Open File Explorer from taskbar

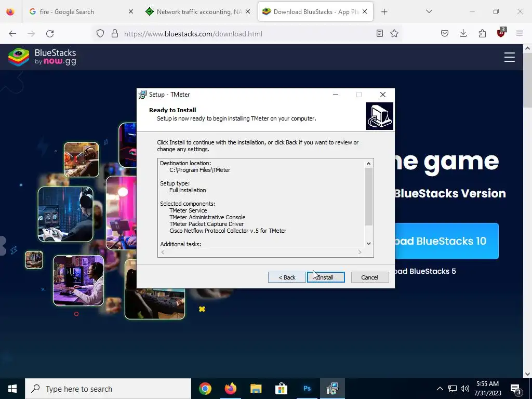point(256,389)
